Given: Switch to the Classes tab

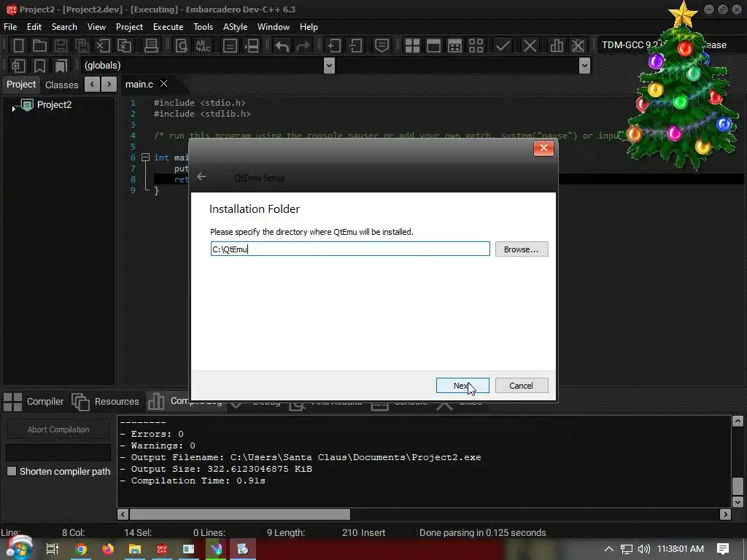Looking at the screenshot, I should point(62,85).
